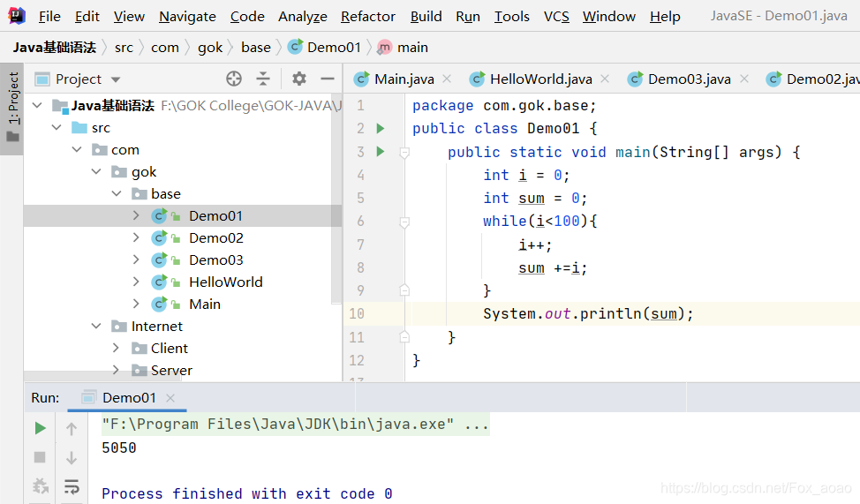Open the Project view dropdown arrow
This screenshot has width=860, height=504.
tap(115, 79)
